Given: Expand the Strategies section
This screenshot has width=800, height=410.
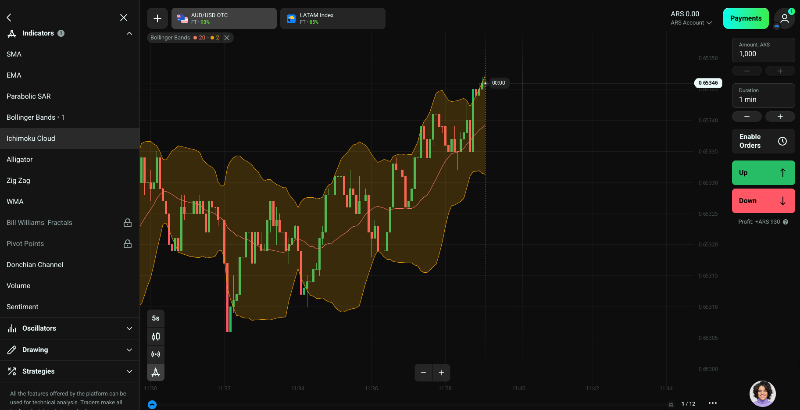Looking at the screenshot, I should (x=69, y=371).
